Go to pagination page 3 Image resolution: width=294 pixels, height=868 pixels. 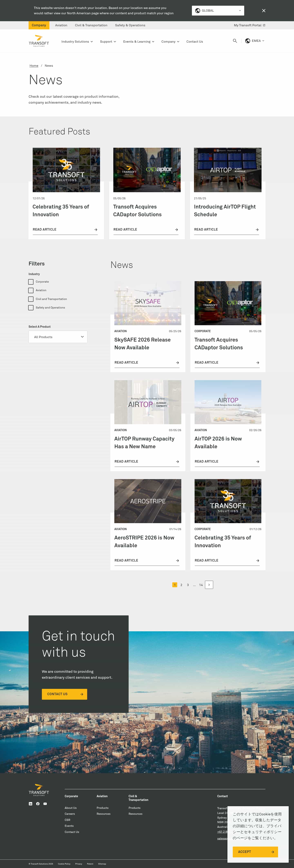[188, 585]
